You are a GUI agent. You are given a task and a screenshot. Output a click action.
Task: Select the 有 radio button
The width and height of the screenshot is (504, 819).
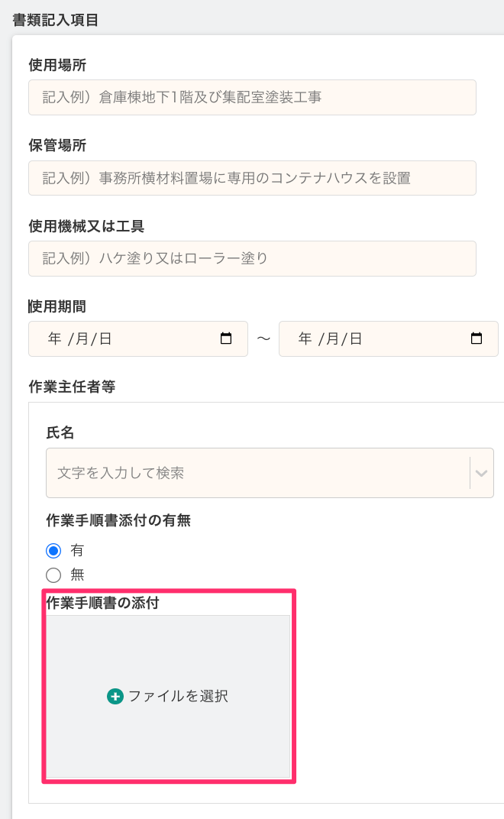(x=53, y=551)
